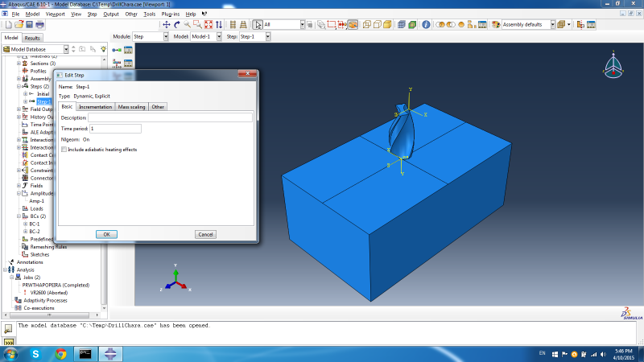Click the Auto-Fit View icon

pyautogui.click(x=208, y=25)
